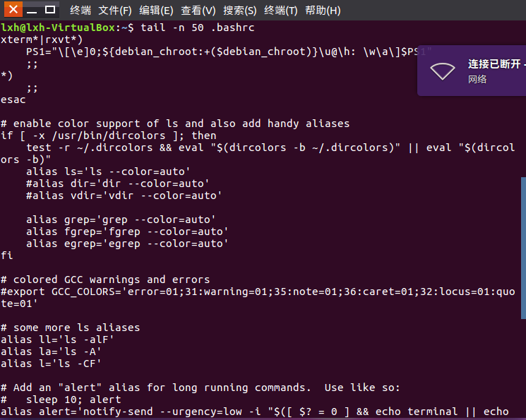526x420 pixels.
Task: Click the alias ll='ls -alF' line
Action: click(57, 340)
